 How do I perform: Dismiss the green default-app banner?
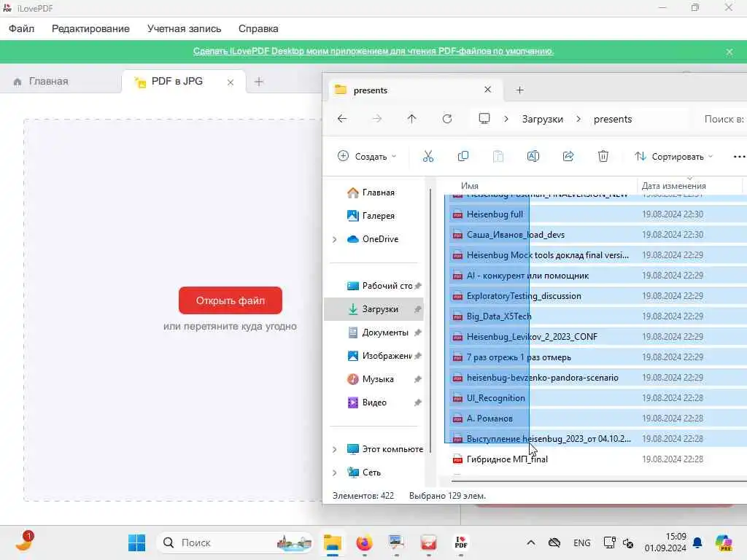pos(729,52)
